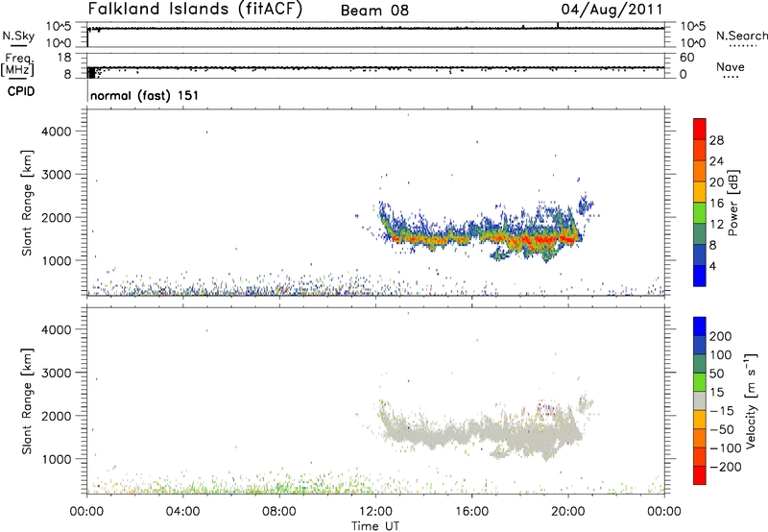
Task: Click 'Slant Range [km]' label of power panel
Action: 27,203
